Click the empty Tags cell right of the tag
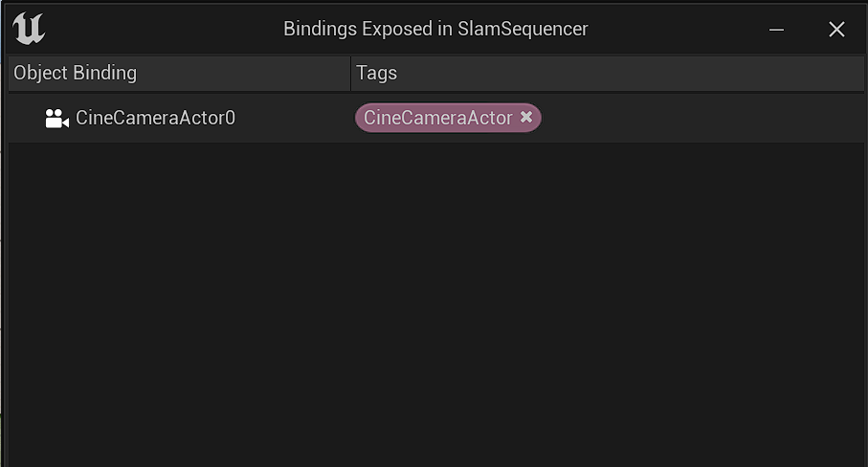Screen dimensions: 868x467 [x=701, y=118]
